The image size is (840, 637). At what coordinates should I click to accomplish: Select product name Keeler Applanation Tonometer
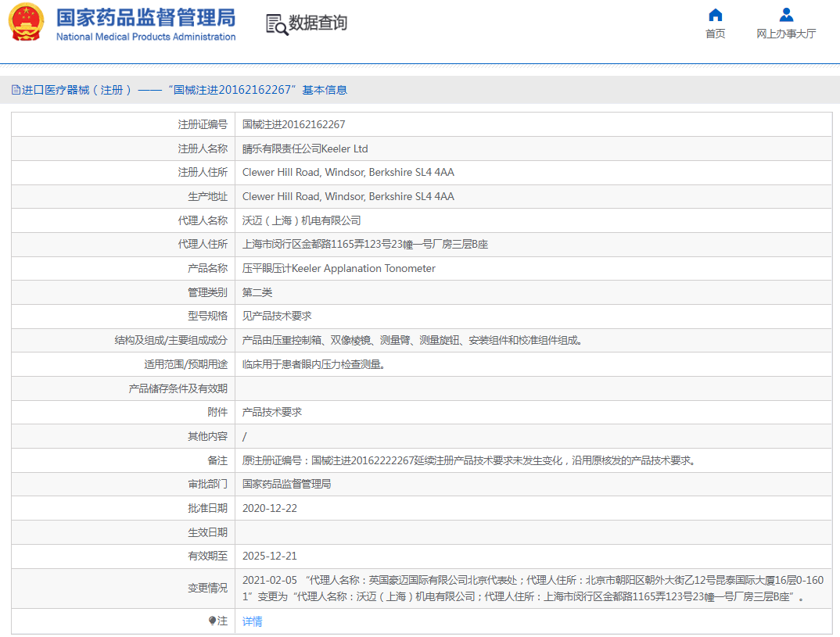point(339,268)
